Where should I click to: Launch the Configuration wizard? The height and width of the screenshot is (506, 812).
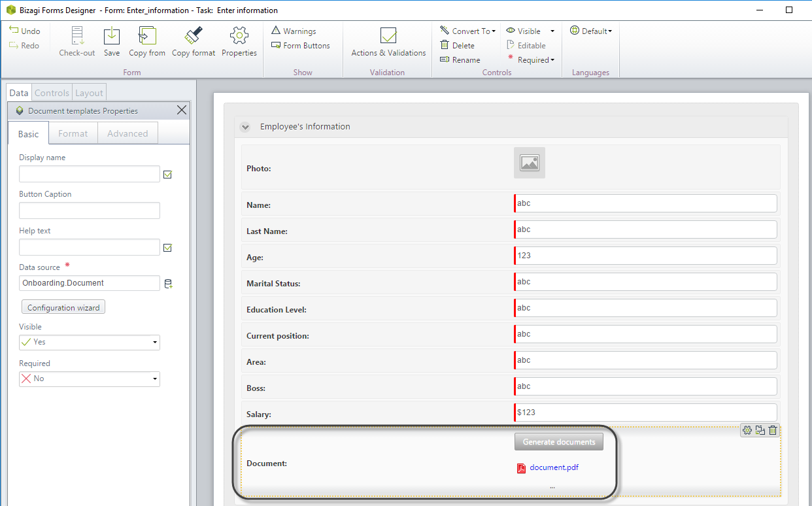point(63,307)
